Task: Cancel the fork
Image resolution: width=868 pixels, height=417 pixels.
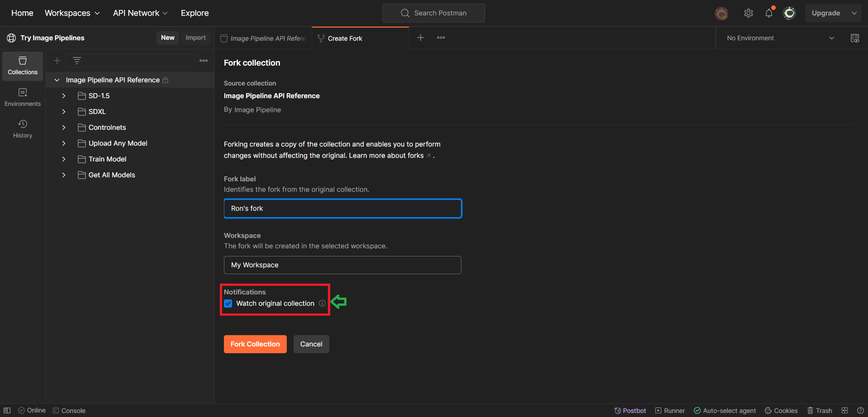Action: coord(311,344)
